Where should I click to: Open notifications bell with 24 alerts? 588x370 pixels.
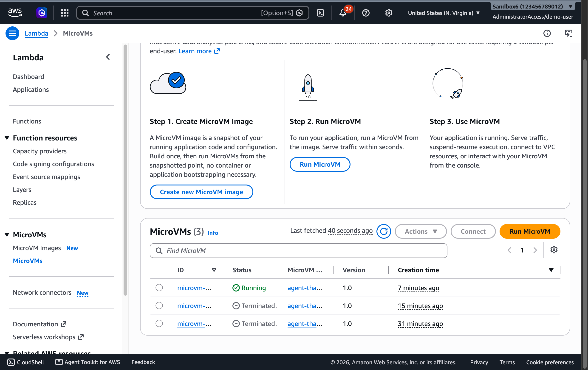343,13
